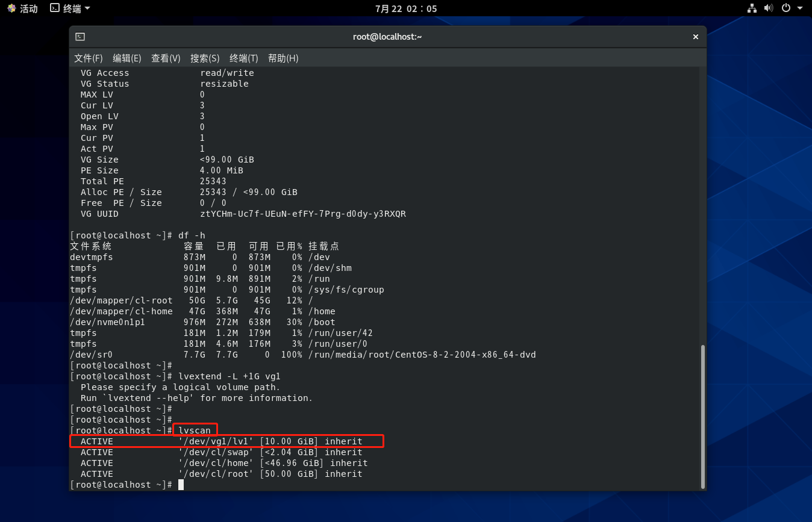Open the 文件(F) menu
Viewport: 812px width, 522px height.
88,58
